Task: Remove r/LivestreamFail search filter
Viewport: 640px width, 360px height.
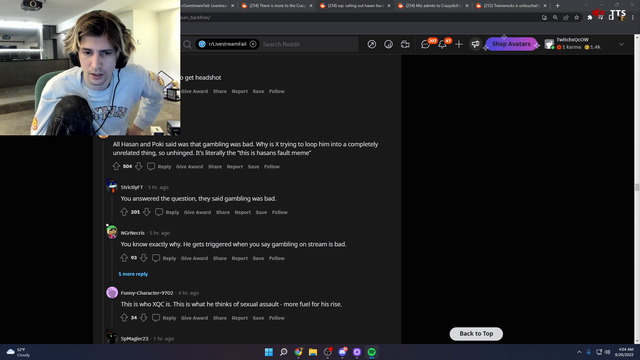Action: click(253, 44)
